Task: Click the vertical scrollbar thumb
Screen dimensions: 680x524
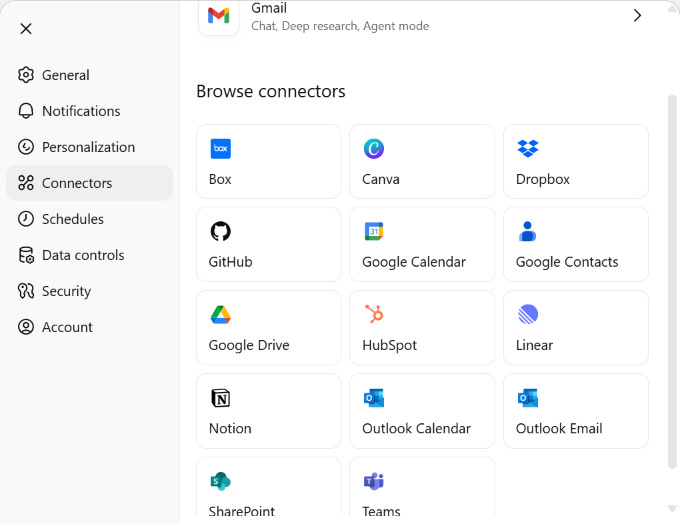Action: [672, 282]
